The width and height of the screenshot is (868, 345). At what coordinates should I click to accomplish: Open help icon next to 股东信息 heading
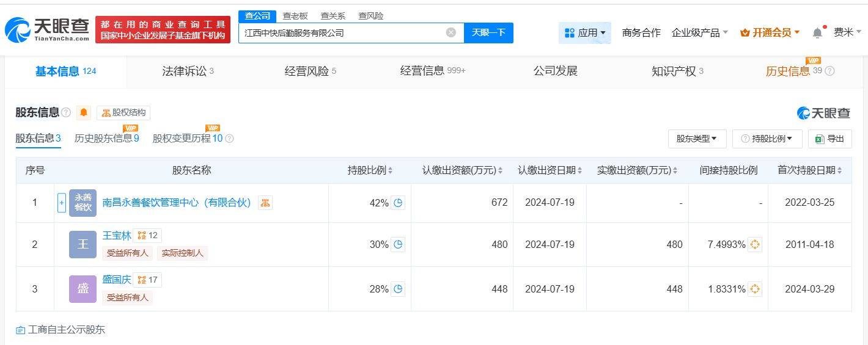tap(66, 112)
